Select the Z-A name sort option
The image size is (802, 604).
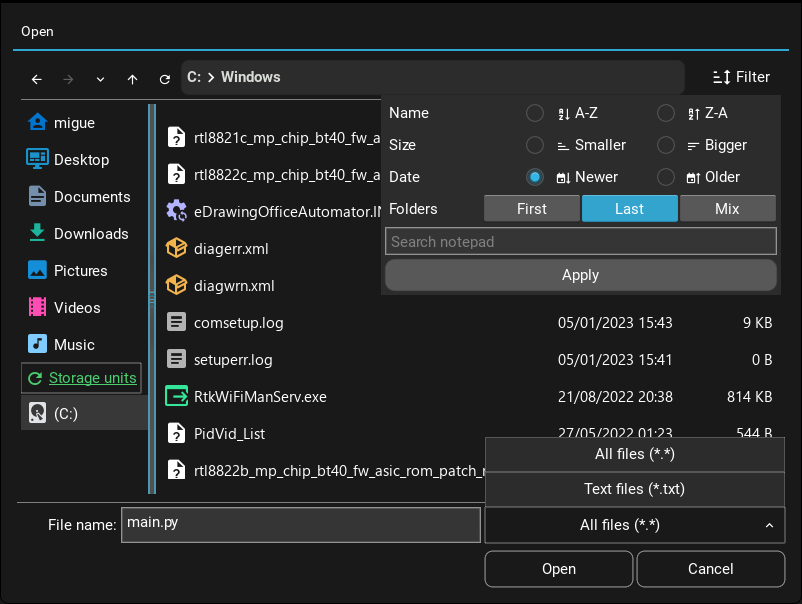[665, 113]
